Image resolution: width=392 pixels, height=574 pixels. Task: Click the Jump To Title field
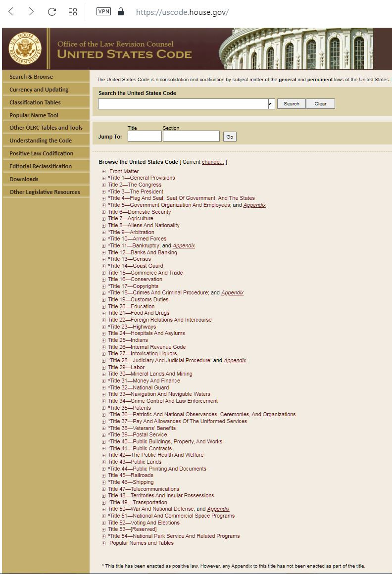pos(145,136)
